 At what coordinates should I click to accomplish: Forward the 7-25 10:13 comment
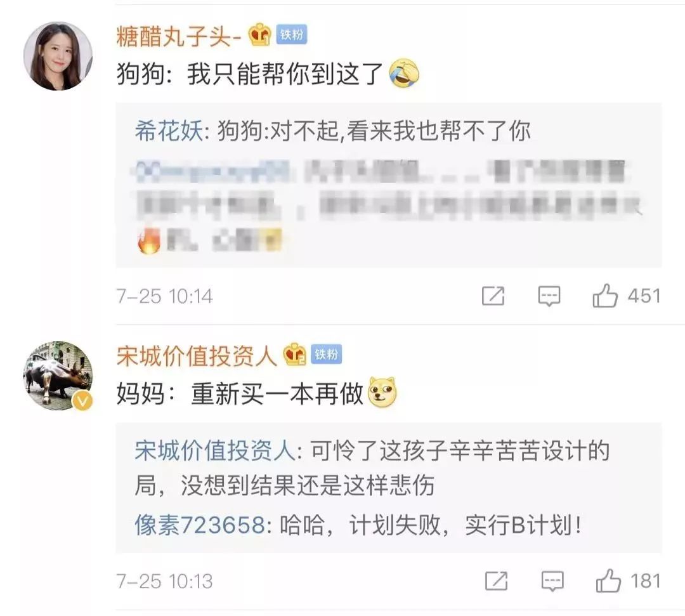[497, 581]
